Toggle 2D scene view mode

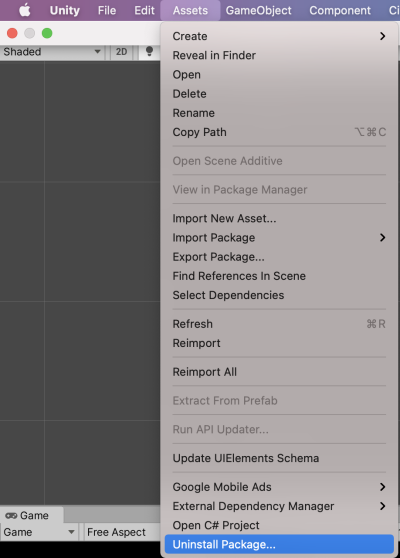(121, 52)
